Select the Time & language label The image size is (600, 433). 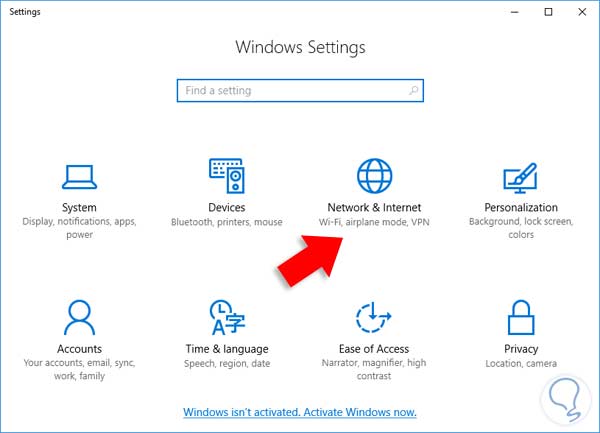click(227, 349)
